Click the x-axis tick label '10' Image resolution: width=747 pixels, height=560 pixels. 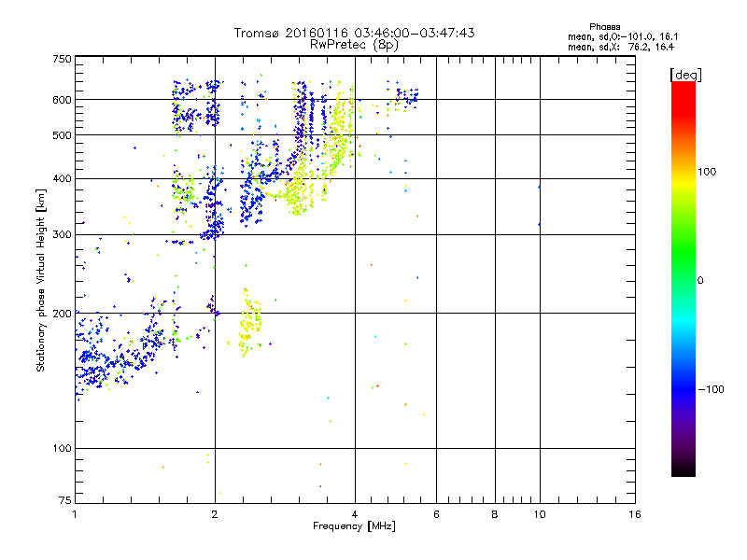pos(540,514)
